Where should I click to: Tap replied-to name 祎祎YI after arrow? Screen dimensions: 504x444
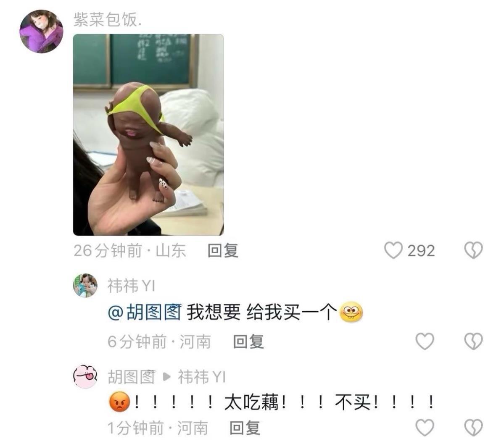[202, 376]
